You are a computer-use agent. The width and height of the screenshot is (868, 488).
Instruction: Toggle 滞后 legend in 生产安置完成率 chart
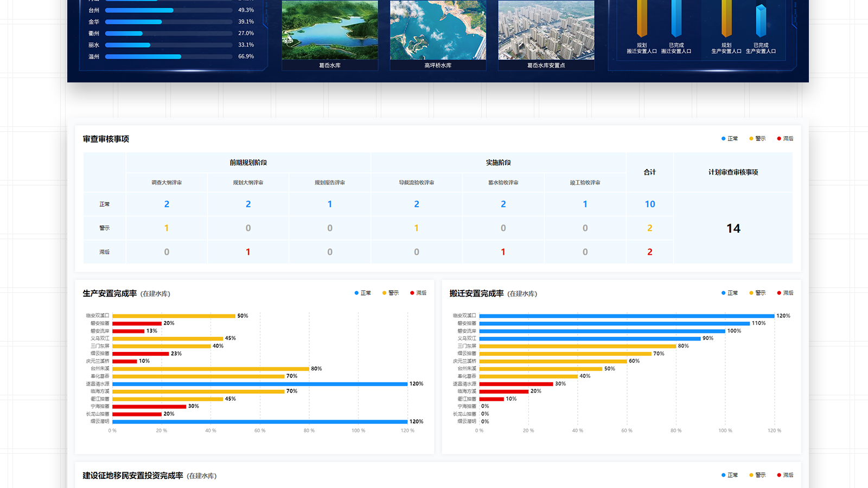click(x=418, y=293)
